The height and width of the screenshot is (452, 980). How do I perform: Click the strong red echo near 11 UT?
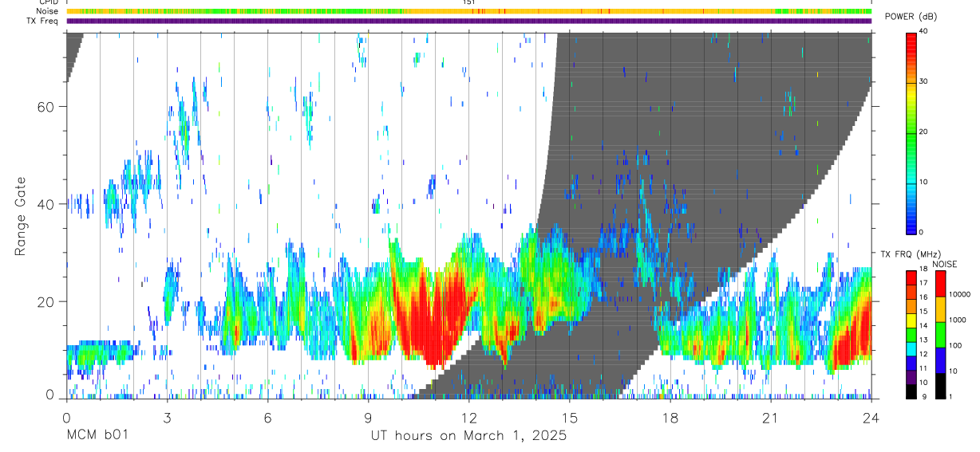(435, 319)
